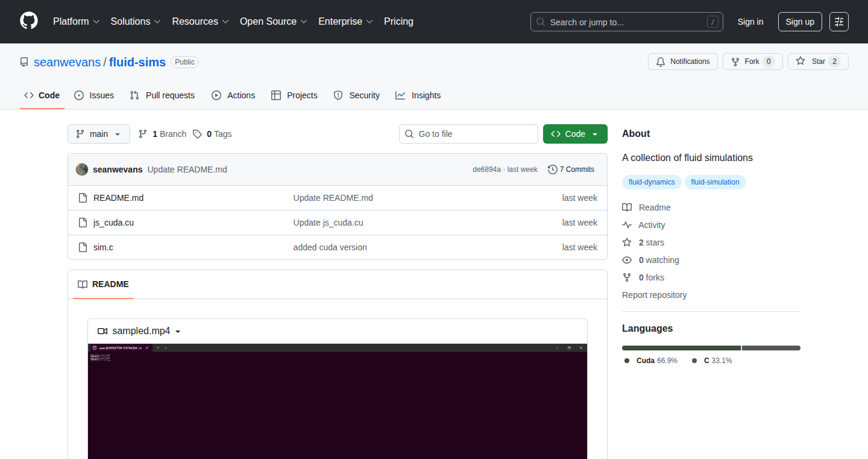
Task: Click the GitHub logo icon
Action: point(29,21)
